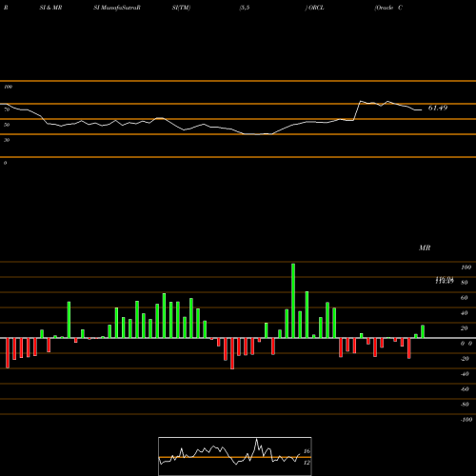Click the 100 label on MR histogram axis
The width and height of the screenshot is (476, 476).
(x=466, y=268)
